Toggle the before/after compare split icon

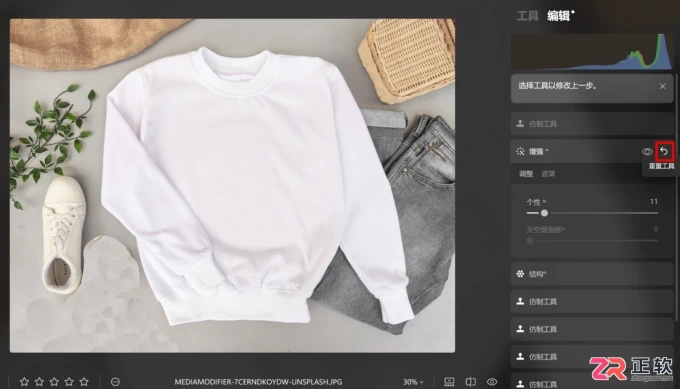tap(471, 382)
